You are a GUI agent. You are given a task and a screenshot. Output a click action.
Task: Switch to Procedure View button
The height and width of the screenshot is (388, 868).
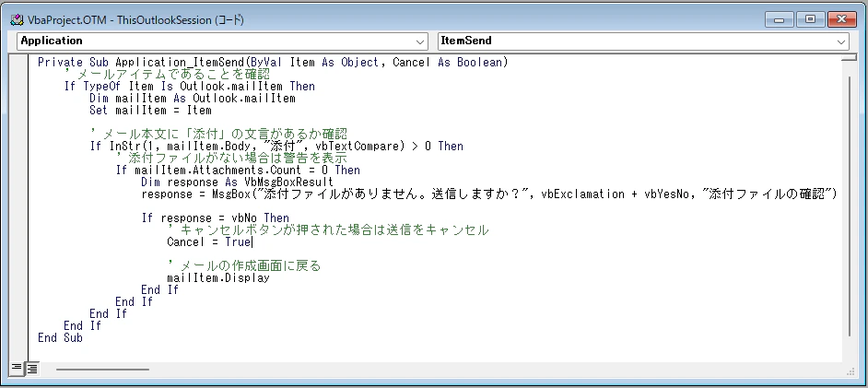click(x=17, y=369)
